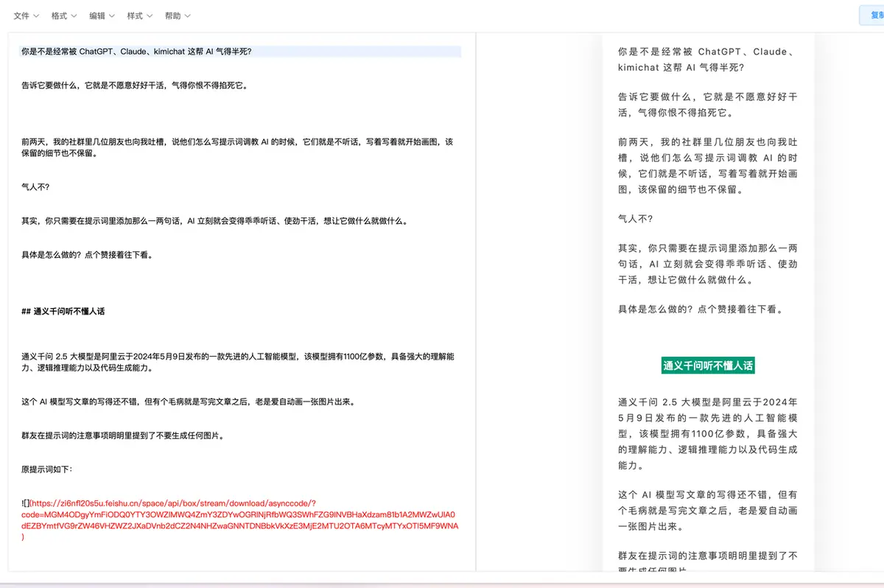Image resolution: width=884 pixels, height=588 pixels.
Task: Click preview paragraph starting 这个 AI 模型写文章
Action: click(707, 511)
